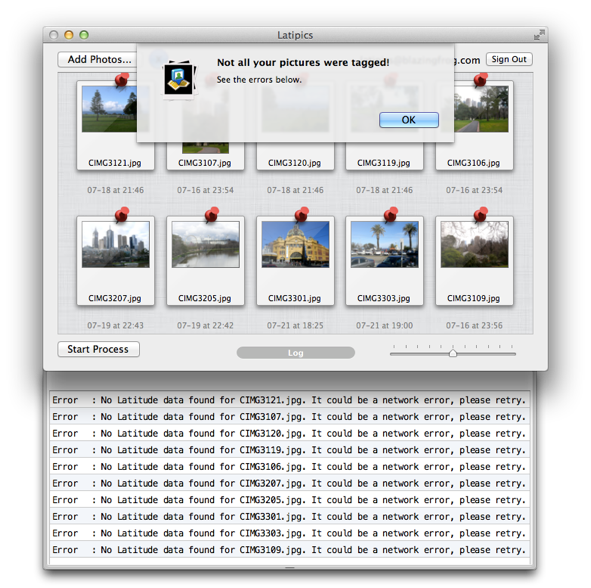
Task: Select the CIMG3207.jpg city skyline thumbnail
Action: point(116,245)
